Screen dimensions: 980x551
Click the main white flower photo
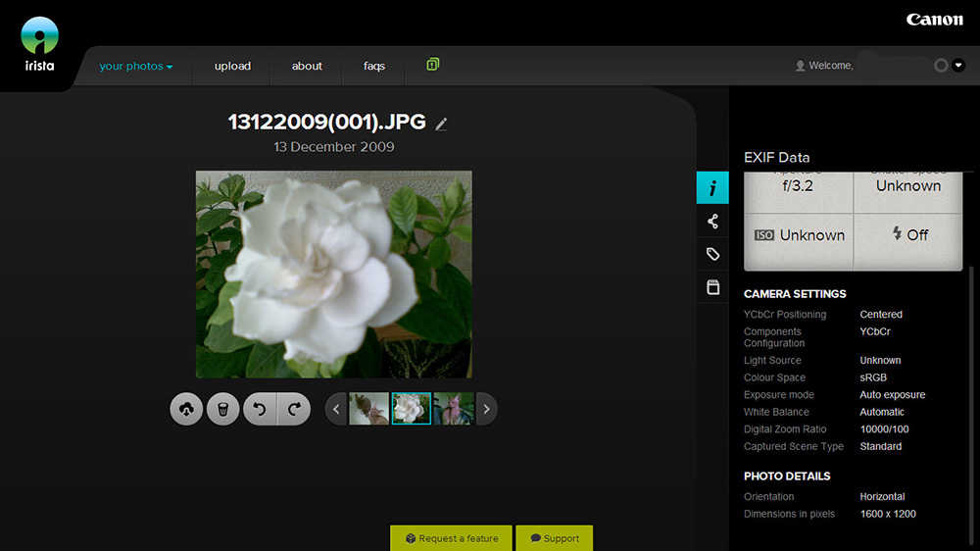pyautogui.click(x=334, y=275)
